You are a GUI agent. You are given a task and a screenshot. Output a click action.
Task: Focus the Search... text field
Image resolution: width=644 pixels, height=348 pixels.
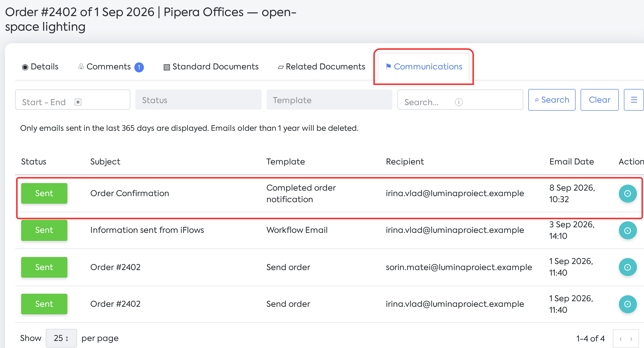point(460,100)
